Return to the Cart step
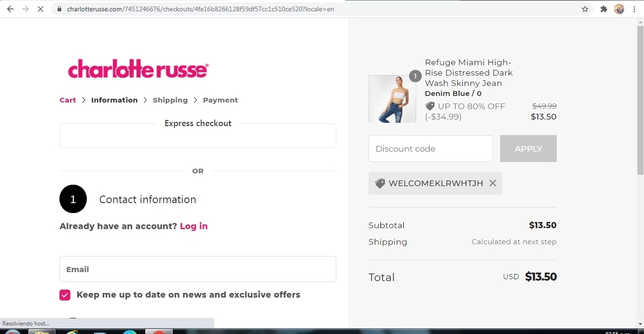 (x=67, y=100)
